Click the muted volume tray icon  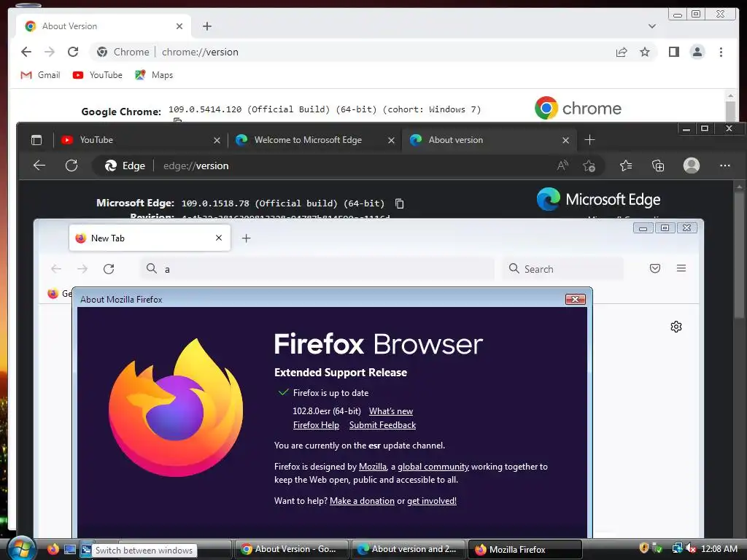(x=691, y=548)
